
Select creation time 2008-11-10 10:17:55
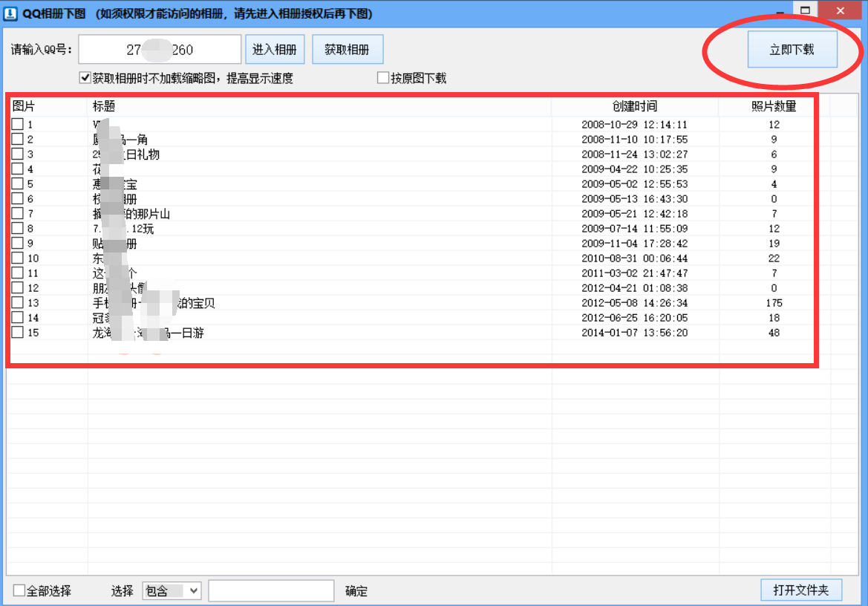tap(634, 140)
